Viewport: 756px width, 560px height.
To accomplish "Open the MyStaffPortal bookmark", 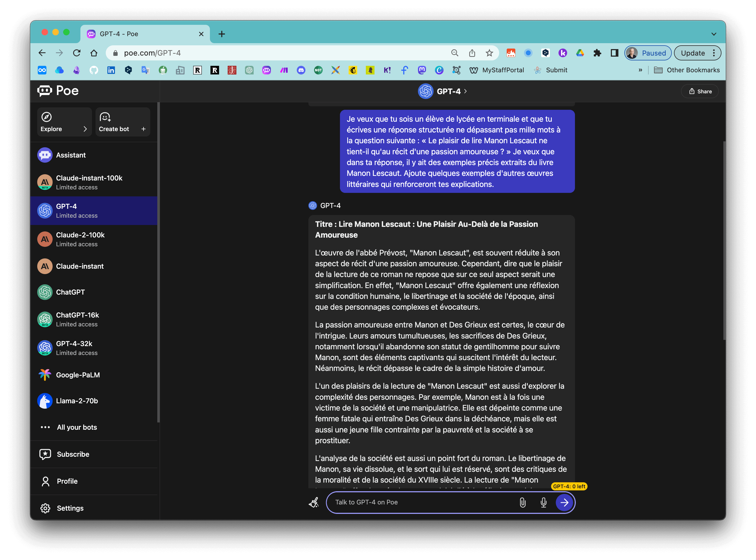I will coord(497,70).
